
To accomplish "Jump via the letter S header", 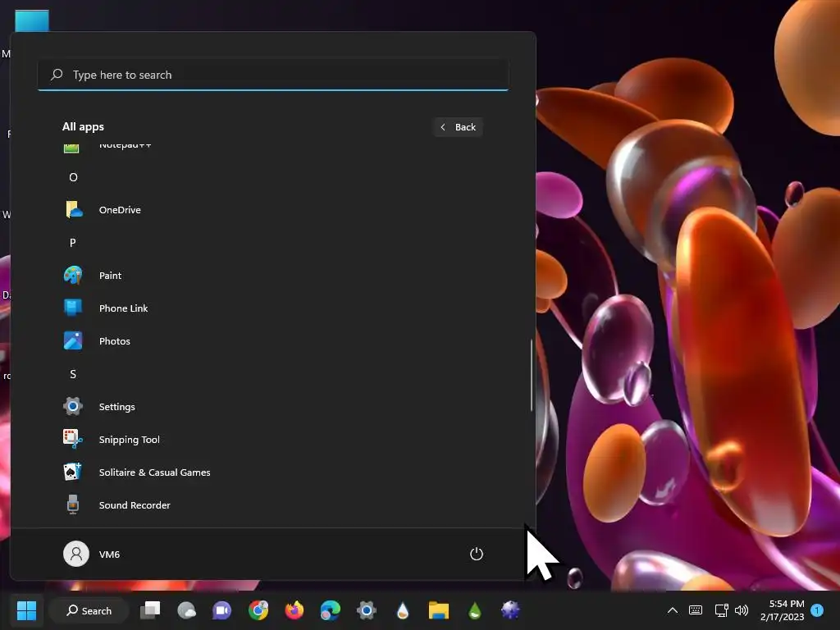I will tap(73, 374).
